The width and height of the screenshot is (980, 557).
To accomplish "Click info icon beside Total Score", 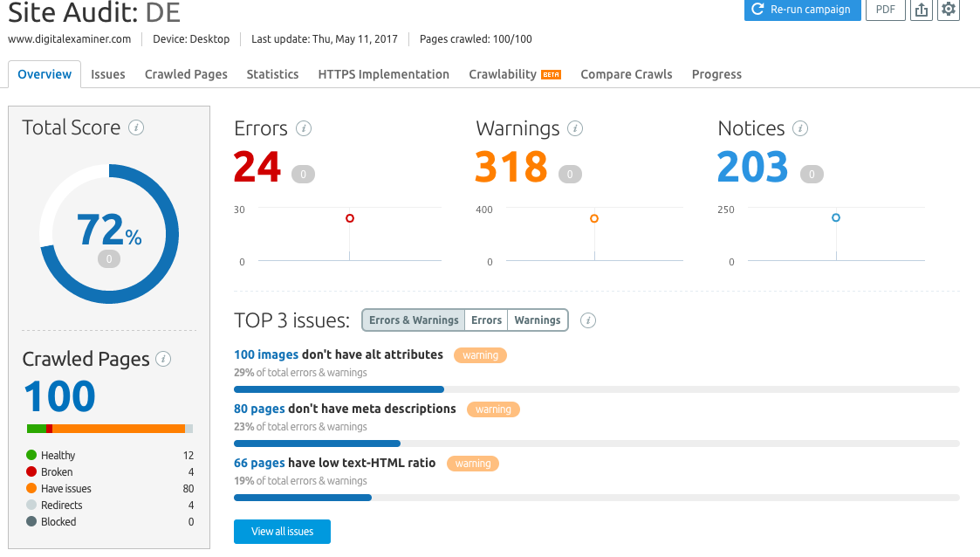I will coord(136,127).
